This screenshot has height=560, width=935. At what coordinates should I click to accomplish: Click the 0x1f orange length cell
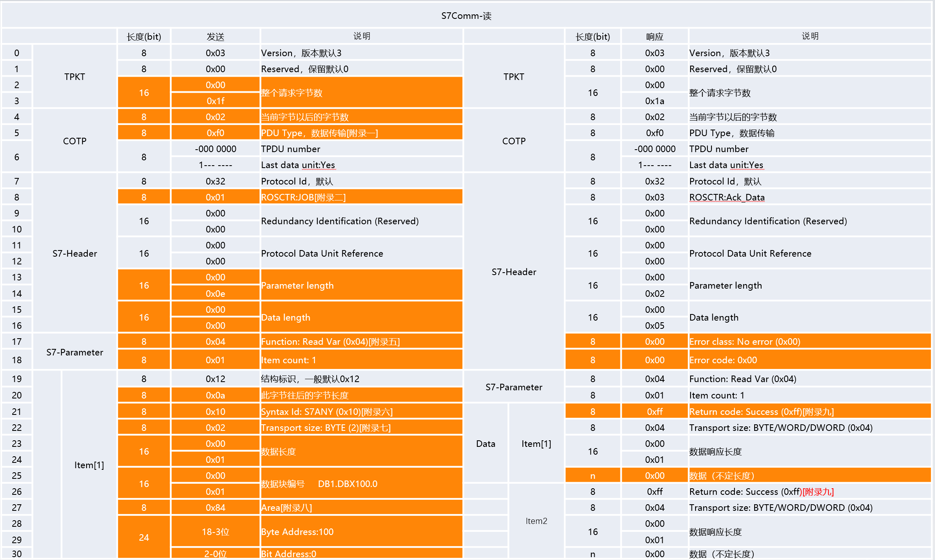point(215,101)
